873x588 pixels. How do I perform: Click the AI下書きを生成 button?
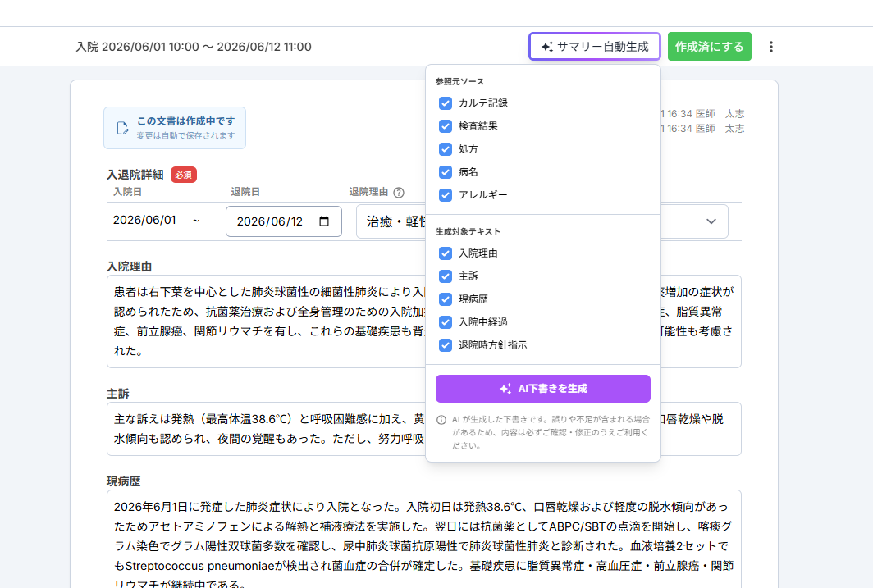click(543, 389)
